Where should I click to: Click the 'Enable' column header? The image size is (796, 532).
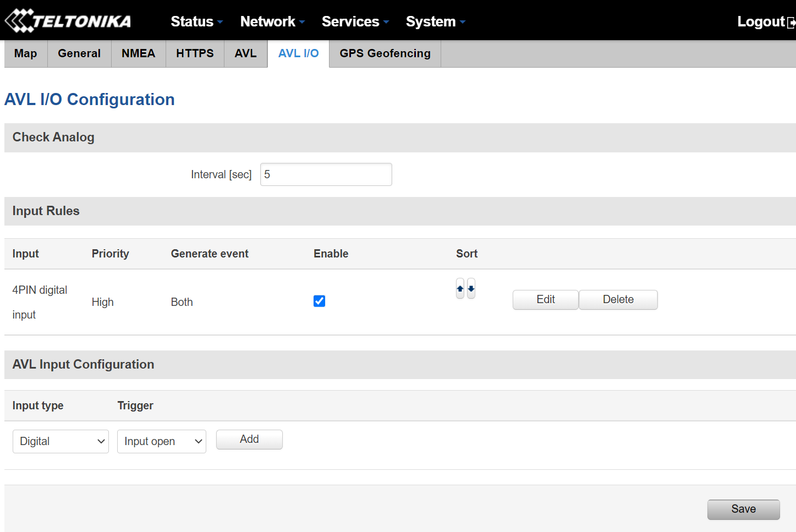point(331,254)
